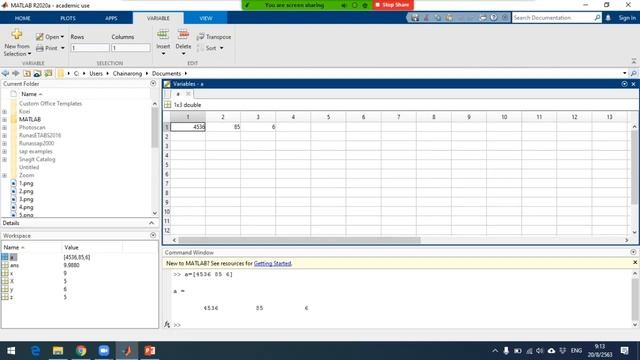Screen dimensions: 640x360
Task: Open Sort dropdown arrow
Action: tap(222, 48)
